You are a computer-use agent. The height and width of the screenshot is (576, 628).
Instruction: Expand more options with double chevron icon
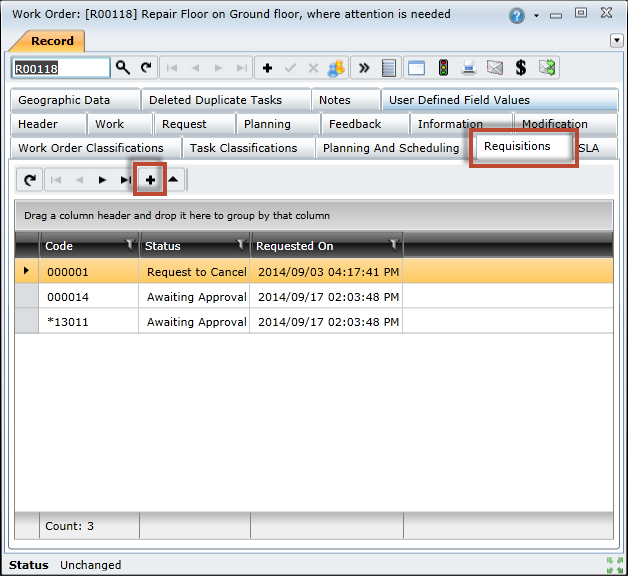click(x=364, y=68)
